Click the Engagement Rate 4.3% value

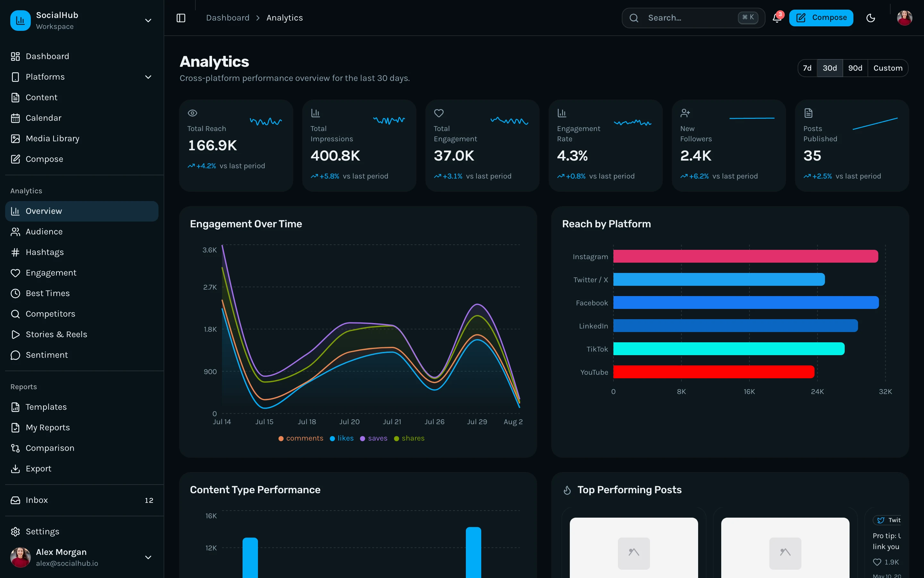pos(572,156)
